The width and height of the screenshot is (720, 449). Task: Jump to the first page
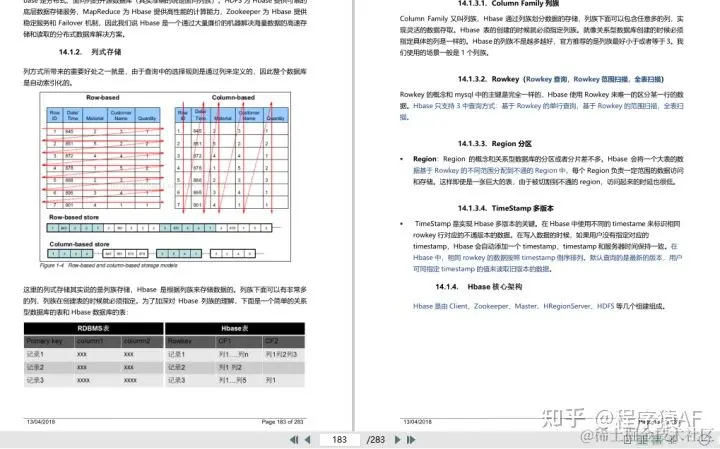(x=294, y=440)
